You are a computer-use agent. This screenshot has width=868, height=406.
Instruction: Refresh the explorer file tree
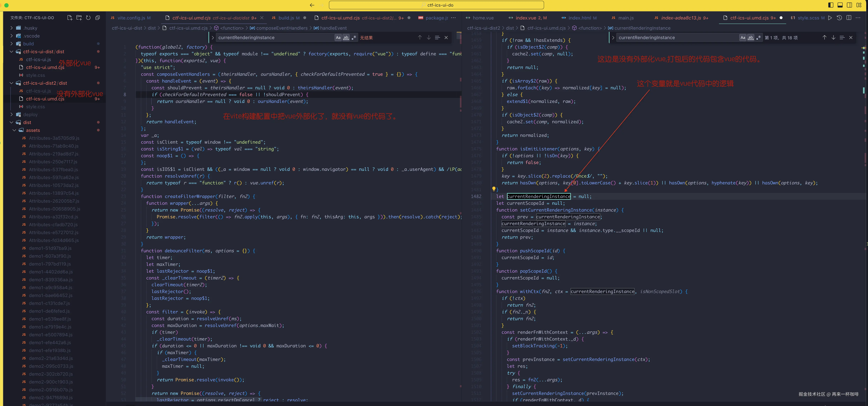88,18
